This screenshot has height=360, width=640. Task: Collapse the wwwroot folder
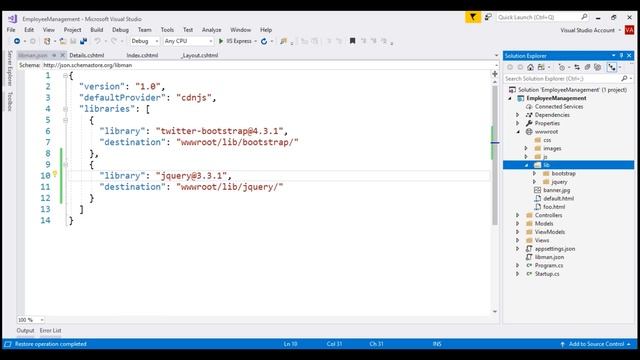tap(518, 132)
